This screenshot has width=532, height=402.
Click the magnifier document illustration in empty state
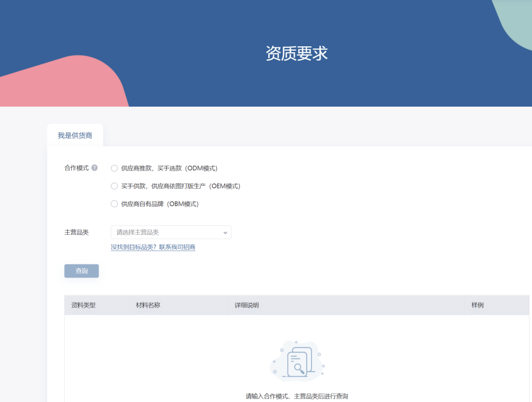pos(297,362)
